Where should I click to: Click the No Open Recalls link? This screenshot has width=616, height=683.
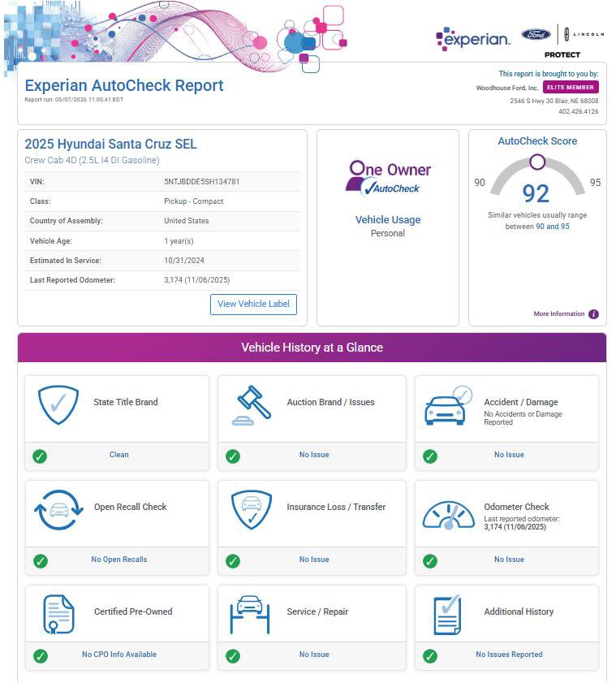click(118, 560)
